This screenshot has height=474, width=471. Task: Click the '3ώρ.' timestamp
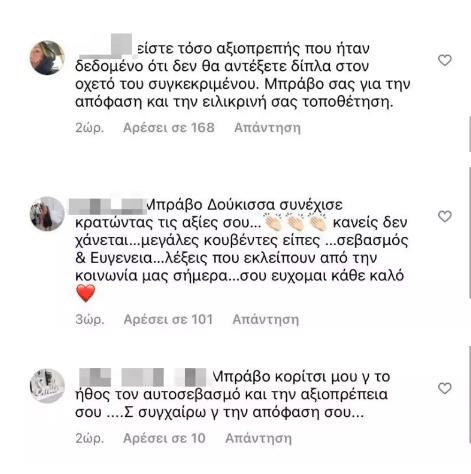pyautogui.click(x=90, y=320)
